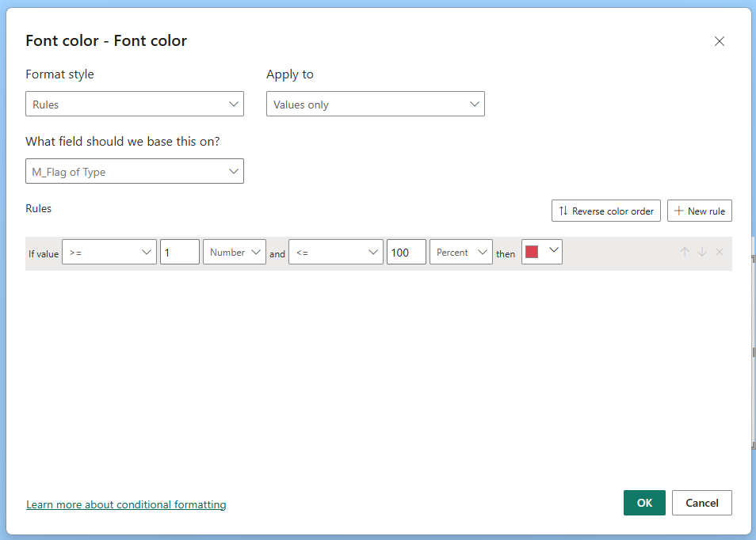Add a new rule

(700, 211)
